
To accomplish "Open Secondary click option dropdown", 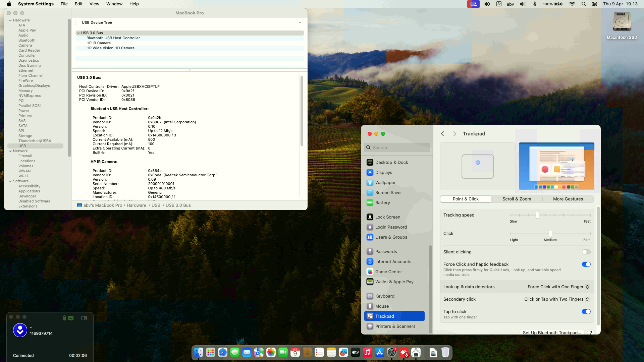I will 557,299.
